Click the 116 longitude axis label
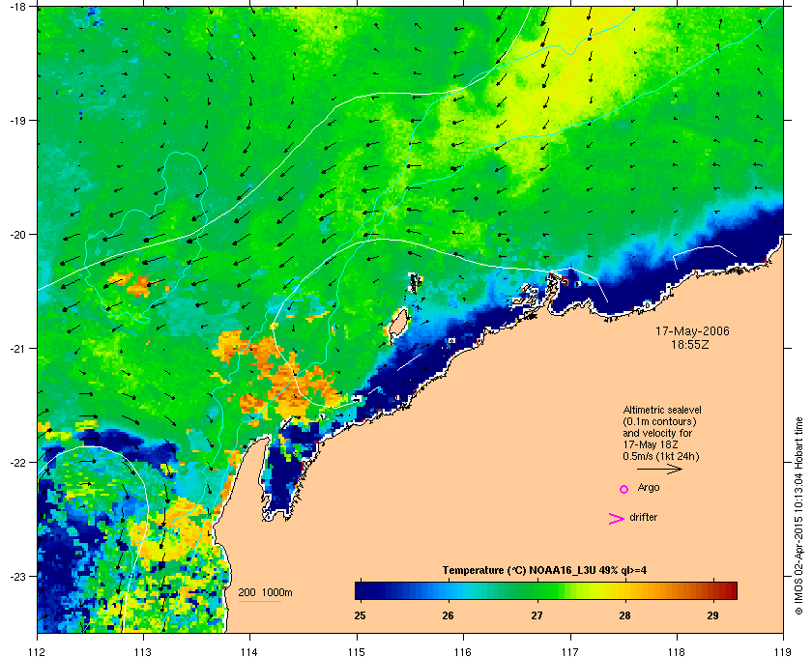The image size is (812, 657). pyautogui.click(x=463, y=652)
